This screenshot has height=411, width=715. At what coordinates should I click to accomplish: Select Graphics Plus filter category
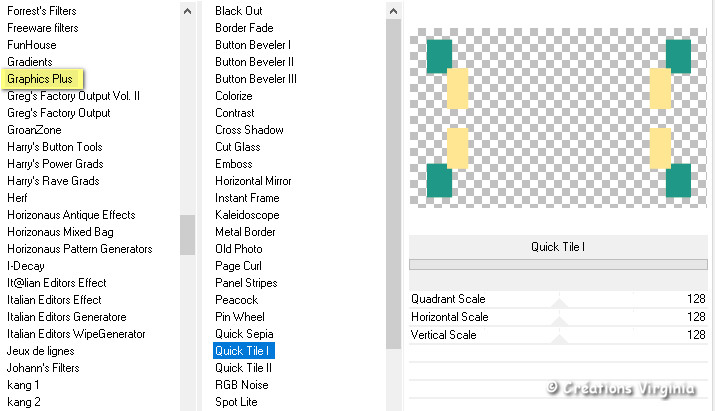pyautogui.click(x=46, y=79)
